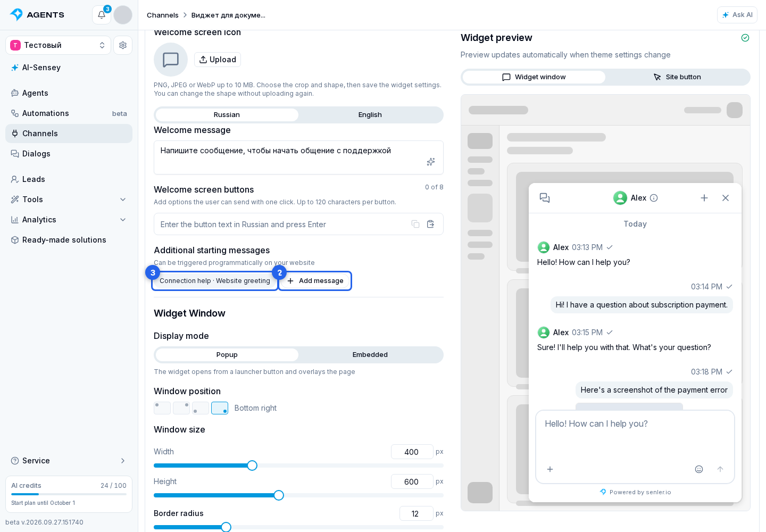
Task: Select bottom left window position
Action: [x=201, y=408]
